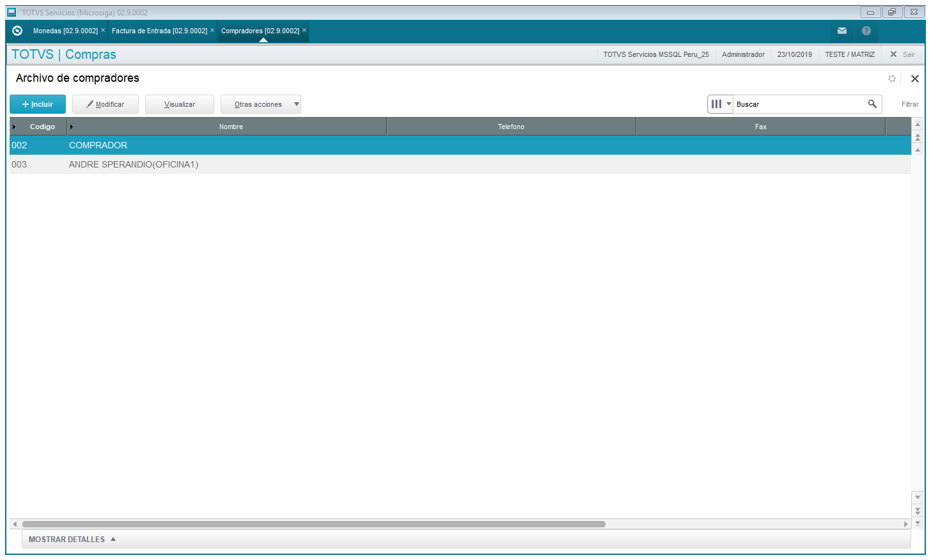
Task: Click the application icon in title bar
Action: tap(12, 12)
